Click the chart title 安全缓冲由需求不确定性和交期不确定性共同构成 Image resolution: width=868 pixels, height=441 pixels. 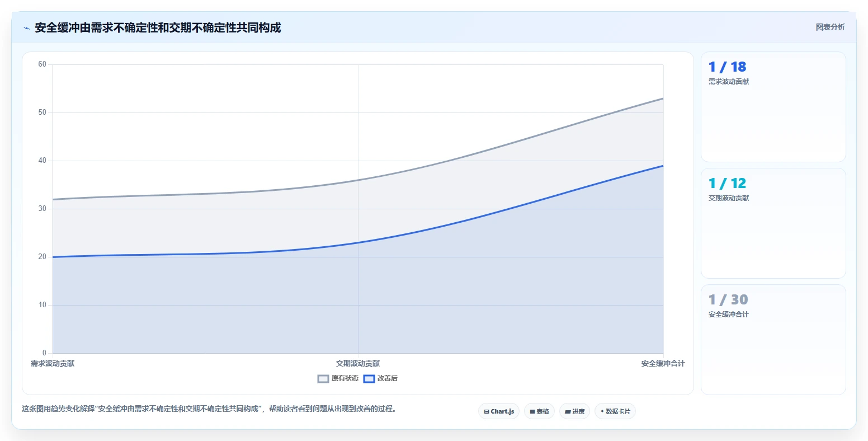158,28
